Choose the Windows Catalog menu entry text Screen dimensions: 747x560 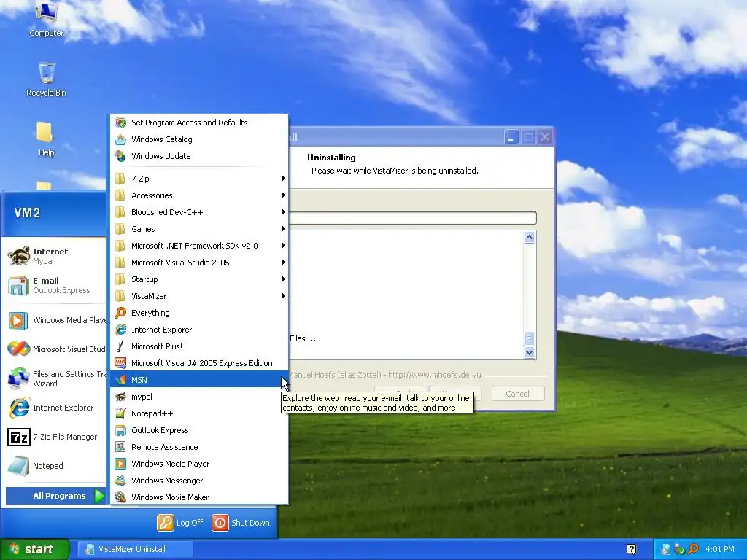162,139
